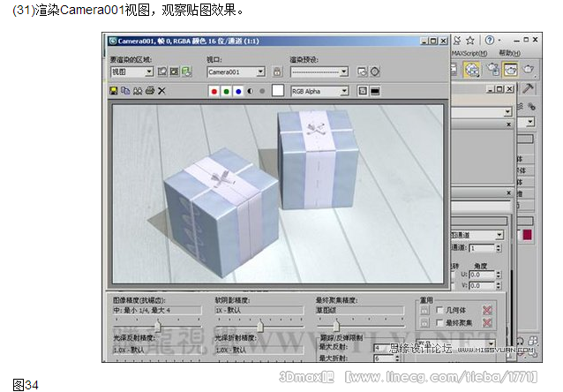Open the 帮助 help menu

pyautogui.click(x=509, y=53)
